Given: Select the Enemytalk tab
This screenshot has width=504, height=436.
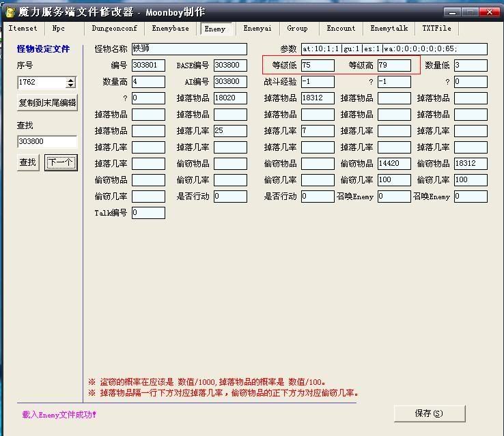Looking at the screenshot, I should pos(389,29).
